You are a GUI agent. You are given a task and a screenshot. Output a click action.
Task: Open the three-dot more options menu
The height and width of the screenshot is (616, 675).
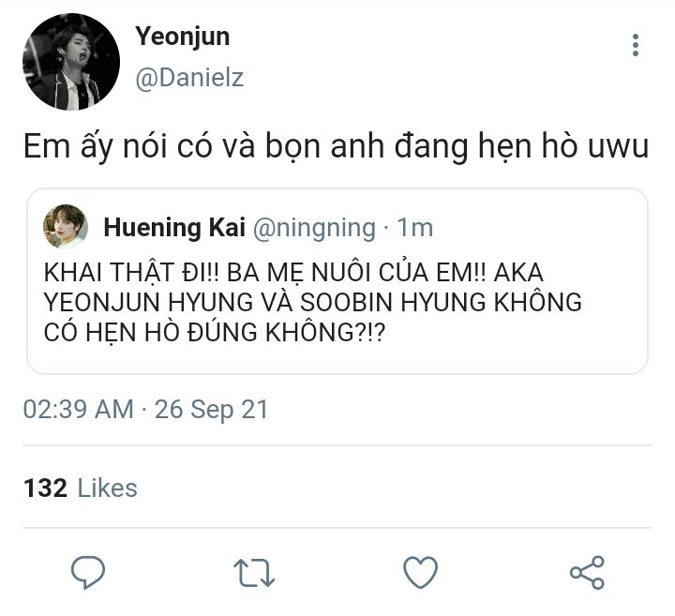point(635,45)
